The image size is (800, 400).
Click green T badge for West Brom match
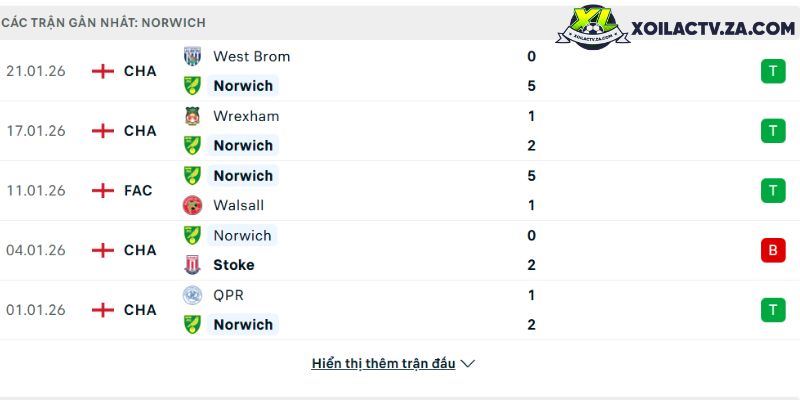tap(772, 71)
